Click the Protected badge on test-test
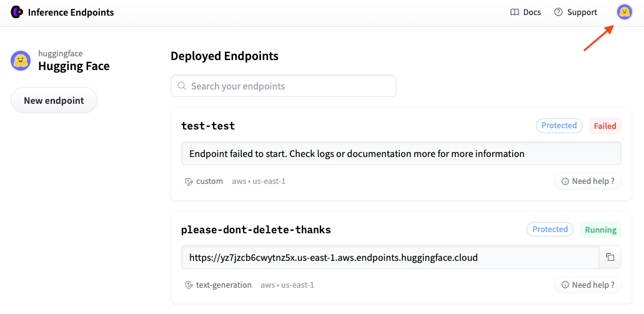 click(559, 126)
